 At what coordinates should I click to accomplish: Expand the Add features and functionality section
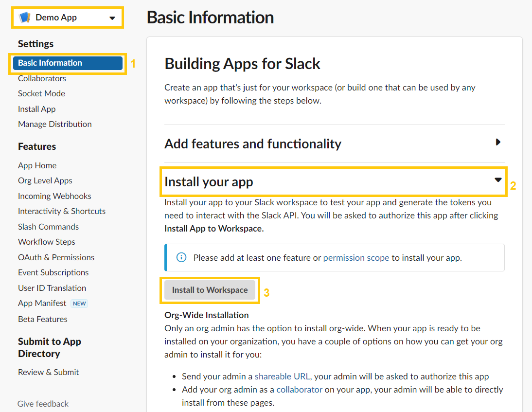[x=497, y=143]
